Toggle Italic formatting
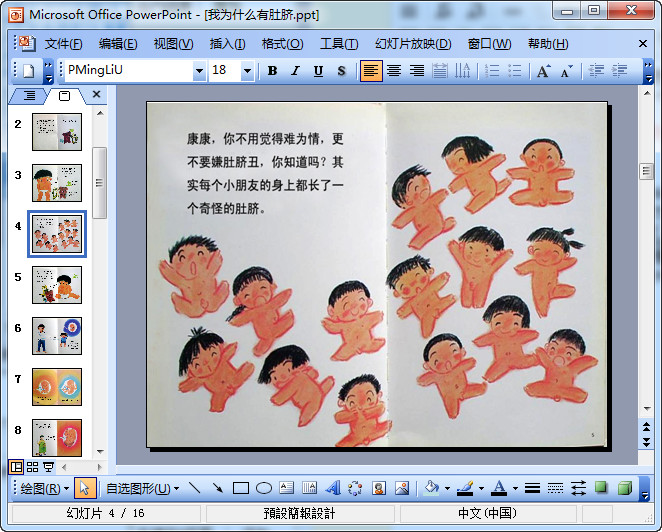This screenshot has width=662, height=532. click(x=295, y=71)
